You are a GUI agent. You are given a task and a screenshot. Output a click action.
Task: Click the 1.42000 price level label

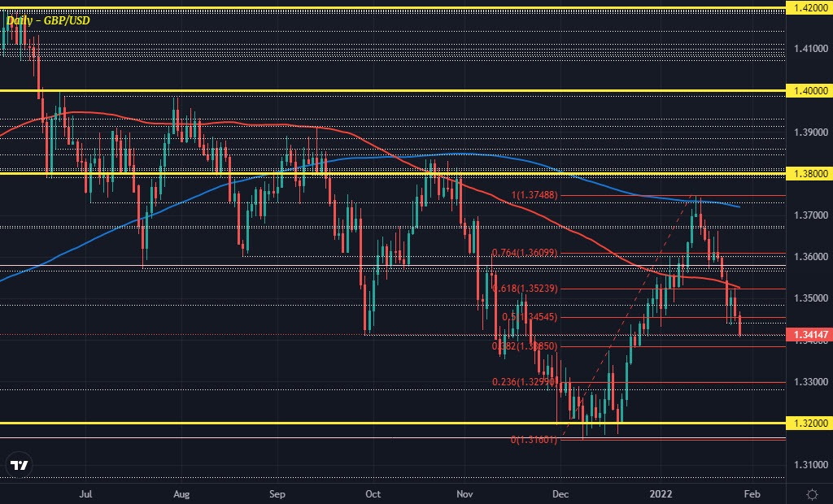point(811,8)
